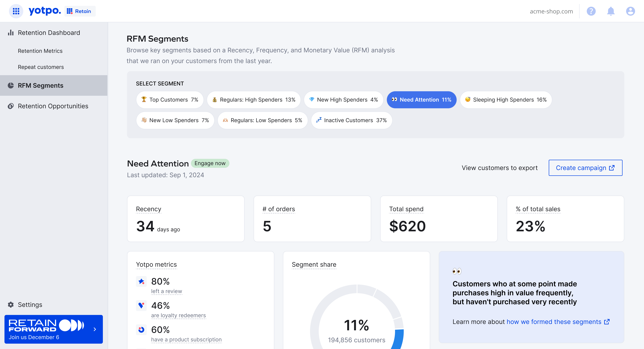This screenshot has width=644, height=349.
Task: Click the Recency metric label
Action: click(148, 209)
